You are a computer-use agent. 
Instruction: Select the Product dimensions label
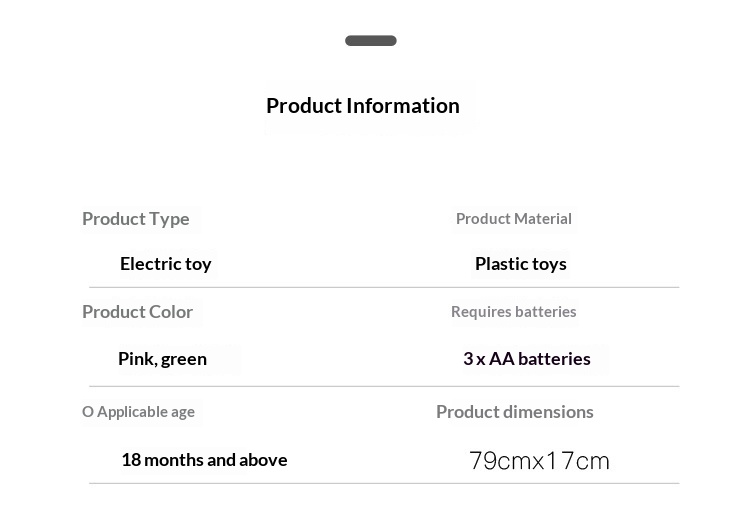(x=515, y=412)
